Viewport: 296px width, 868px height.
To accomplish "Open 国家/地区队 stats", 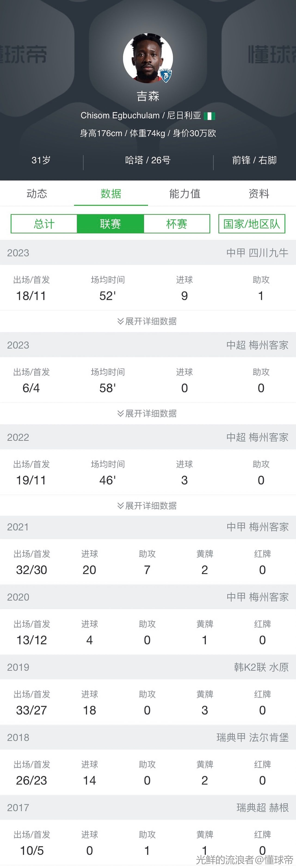I will click(252, 224).
